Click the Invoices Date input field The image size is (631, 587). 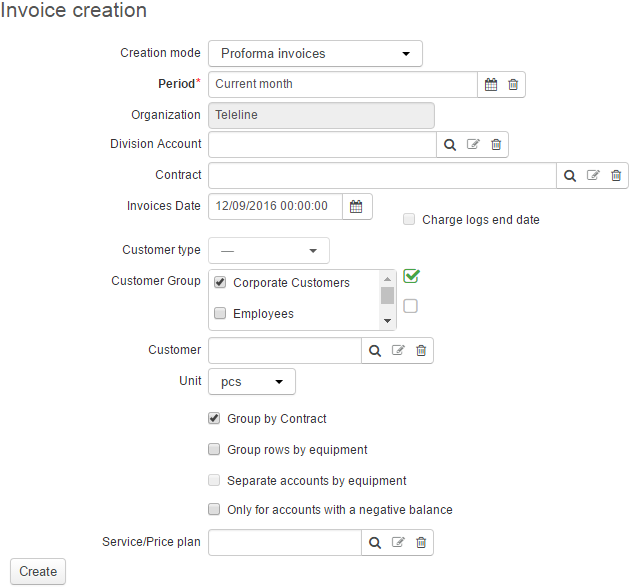click(x=275, y=206)
